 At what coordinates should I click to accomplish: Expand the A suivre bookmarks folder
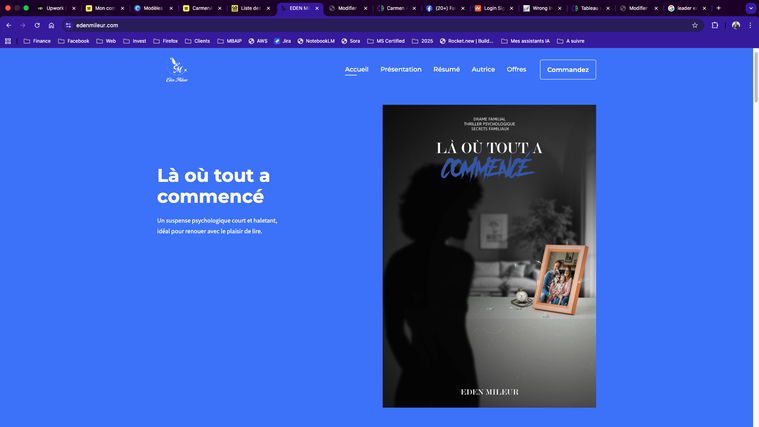click(571, 41)
